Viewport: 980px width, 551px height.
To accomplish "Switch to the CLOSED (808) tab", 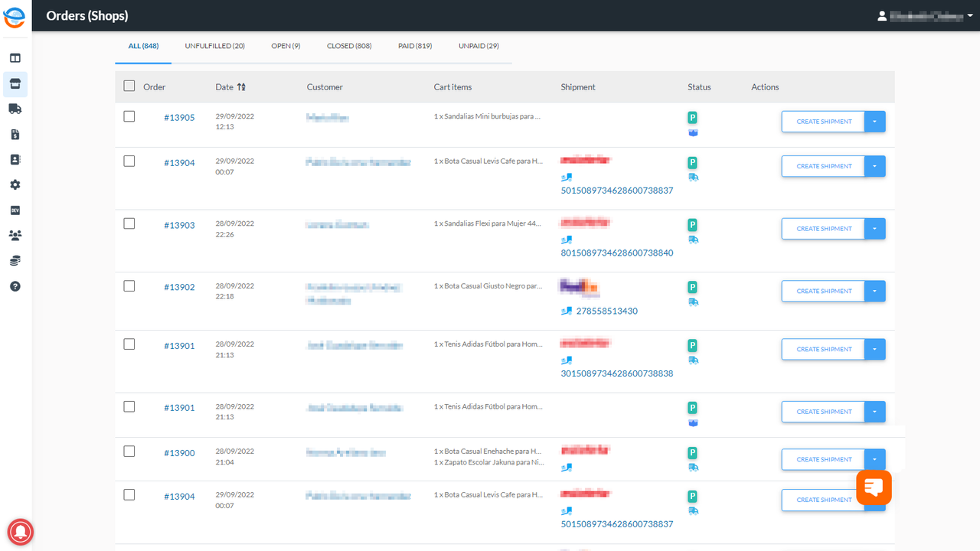I will coord(349,46).
